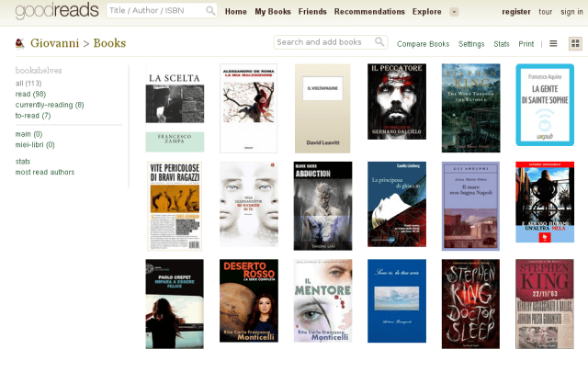Click the magnifier in Search and add books

(379, 42)
